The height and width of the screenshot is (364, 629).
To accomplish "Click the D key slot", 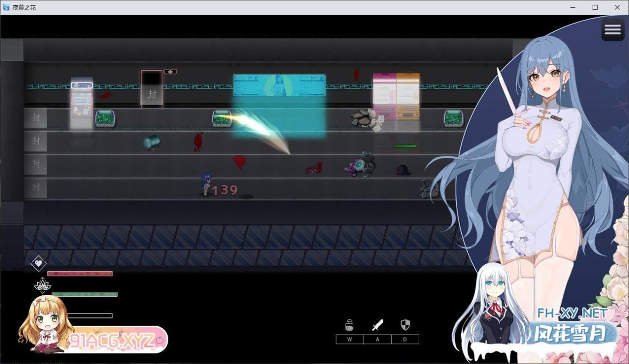I will (x=405, y=339).
